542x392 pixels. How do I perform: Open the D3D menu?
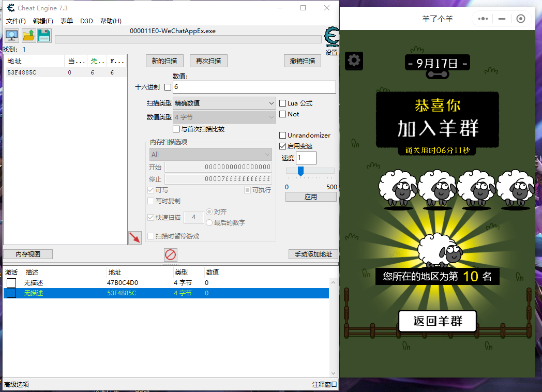click(86, 21)
